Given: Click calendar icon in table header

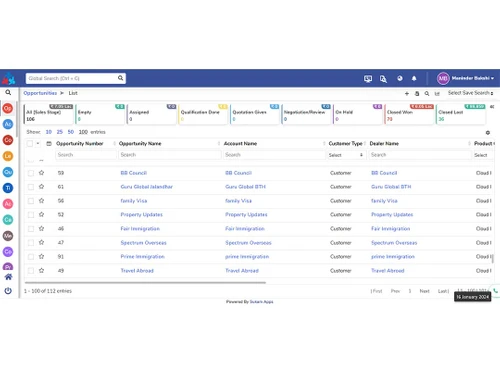Looking at the screenshot, I should 49,144.
